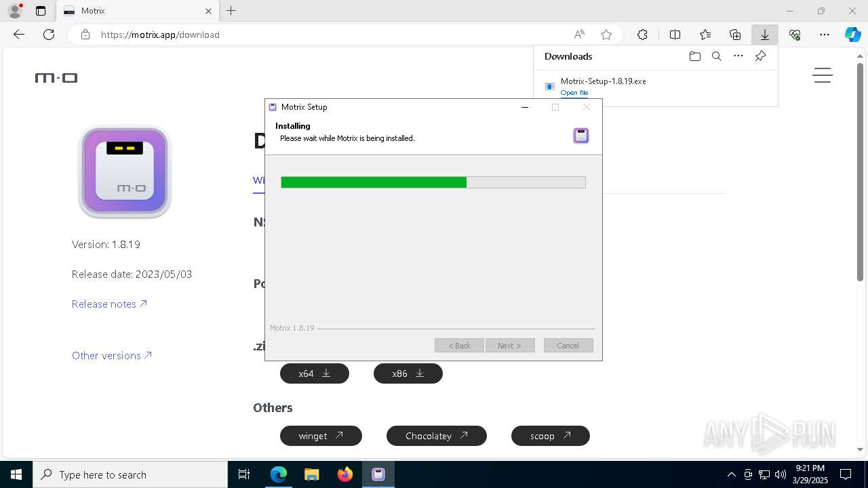Viewport: 868px width, 488px height.
Task: Open a new browser tab
Action: point(231,11)
